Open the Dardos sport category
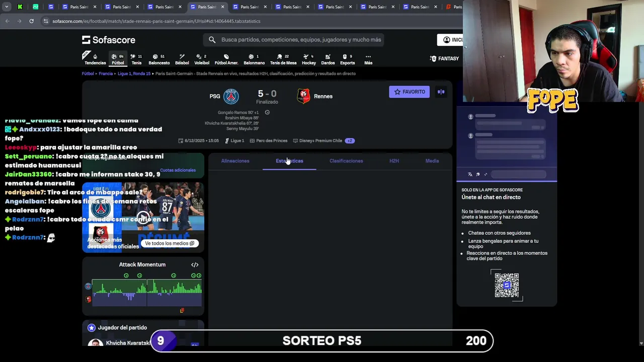The width and height of the screenshot is (644, 362). coord(328,59)
